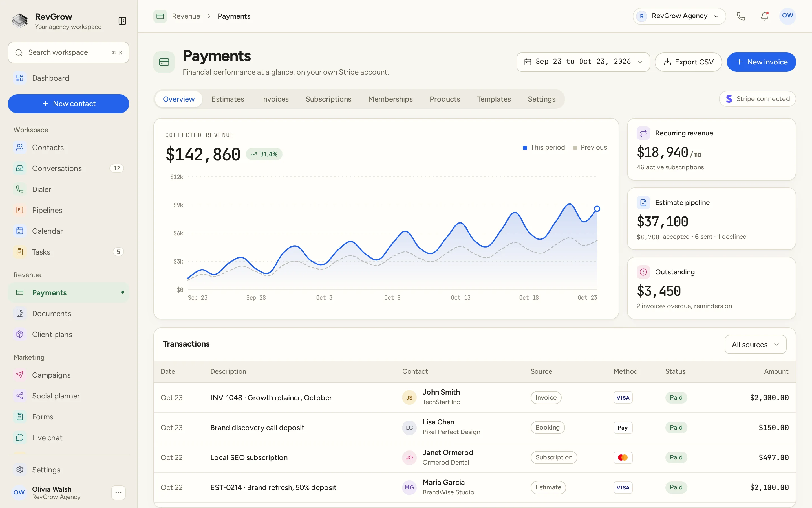Switch to the Overview tab
The height and width of the screenshot is (508, 812).
(178, 99)
